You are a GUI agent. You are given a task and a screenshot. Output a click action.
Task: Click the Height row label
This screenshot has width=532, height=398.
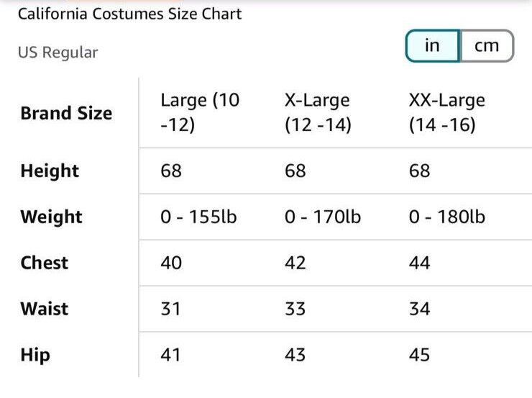point(50,171)
